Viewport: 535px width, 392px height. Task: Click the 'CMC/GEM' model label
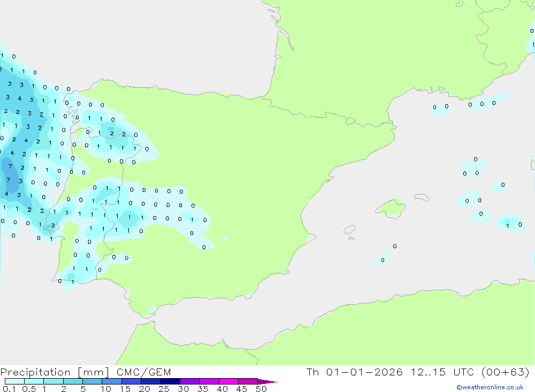[143, 372]
